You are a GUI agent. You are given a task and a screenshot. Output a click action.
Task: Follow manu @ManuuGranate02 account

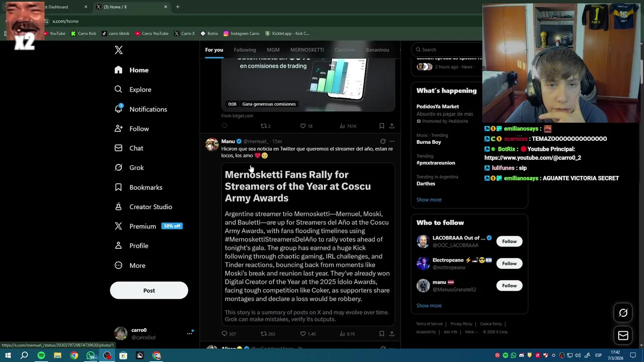coord(509,286)
